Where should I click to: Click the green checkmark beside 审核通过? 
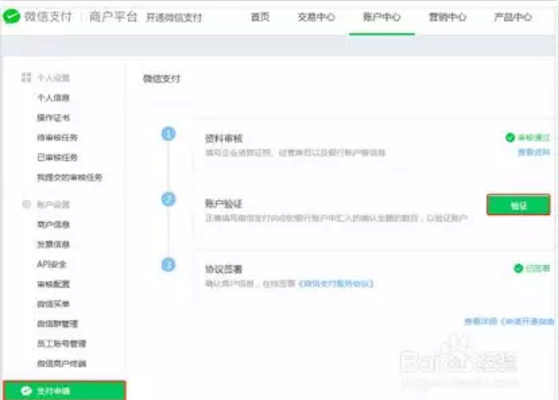coord(510,137)
